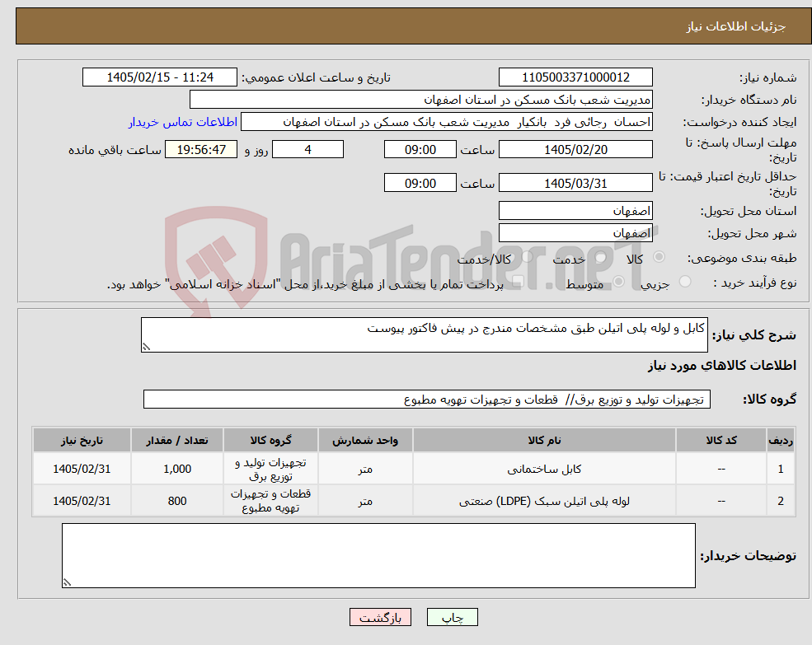
Task: Click the شرح کلی نیاز description textarea
Action: point(424,335)
